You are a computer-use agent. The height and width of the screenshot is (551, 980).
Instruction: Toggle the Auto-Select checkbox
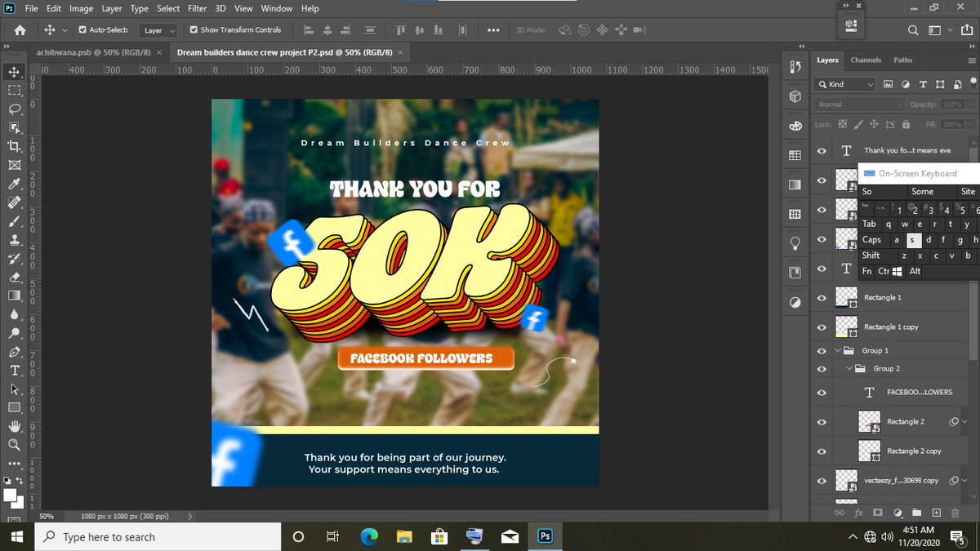pyautogui.click(x=82, y=29)
